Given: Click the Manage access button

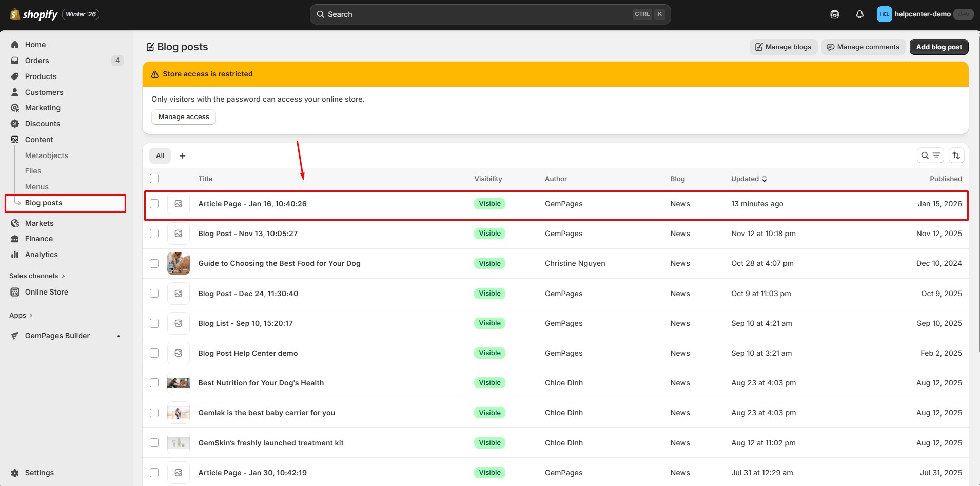Looking at the screenshot, I should 184,117.
